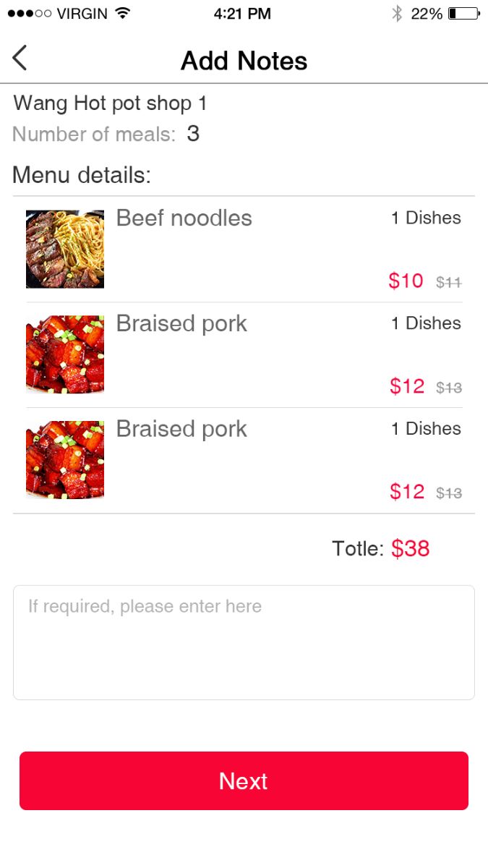
Task: Tap the Number of meals value 3
Action: point(193,134)
